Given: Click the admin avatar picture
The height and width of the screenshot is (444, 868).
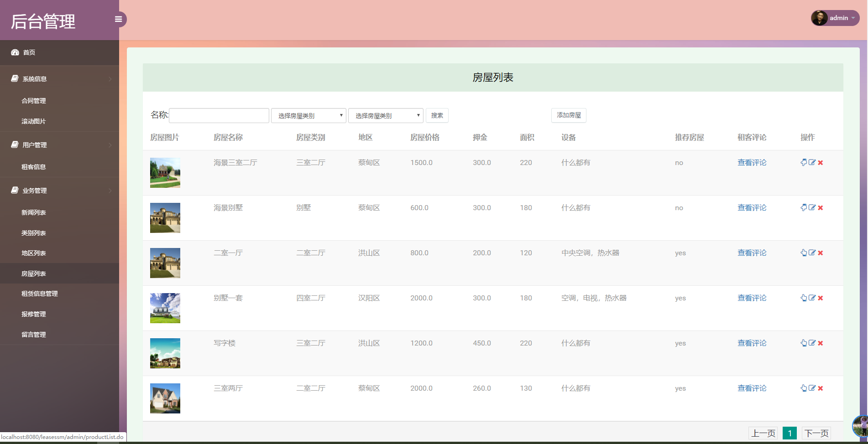Looking at the screenshot, I should 819,18.
